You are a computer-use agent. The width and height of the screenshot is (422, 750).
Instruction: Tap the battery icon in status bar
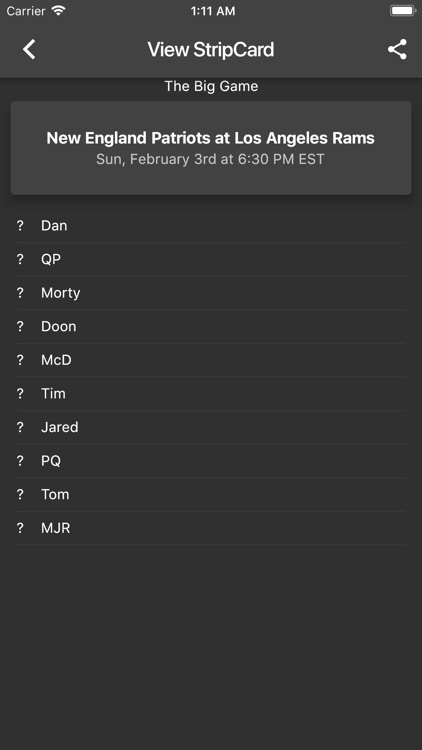pos(402,11)
